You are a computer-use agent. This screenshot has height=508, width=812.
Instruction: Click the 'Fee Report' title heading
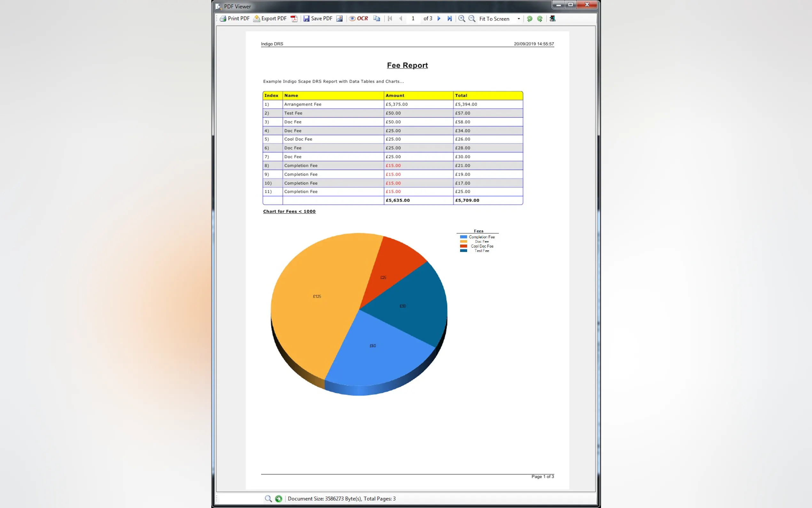tap(407, 65)
